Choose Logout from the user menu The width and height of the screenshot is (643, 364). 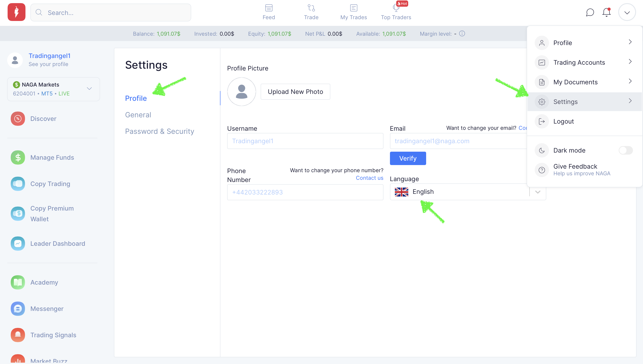tap(563, 121)
